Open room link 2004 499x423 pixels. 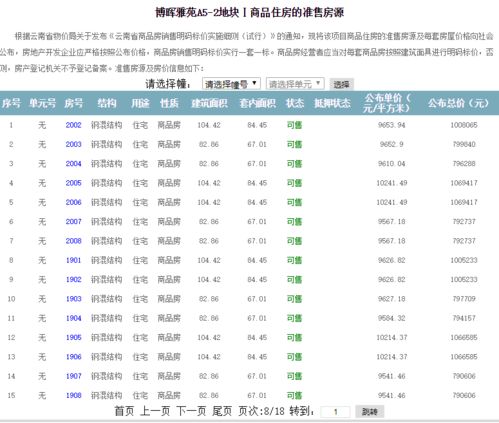(x=73, y=164)
